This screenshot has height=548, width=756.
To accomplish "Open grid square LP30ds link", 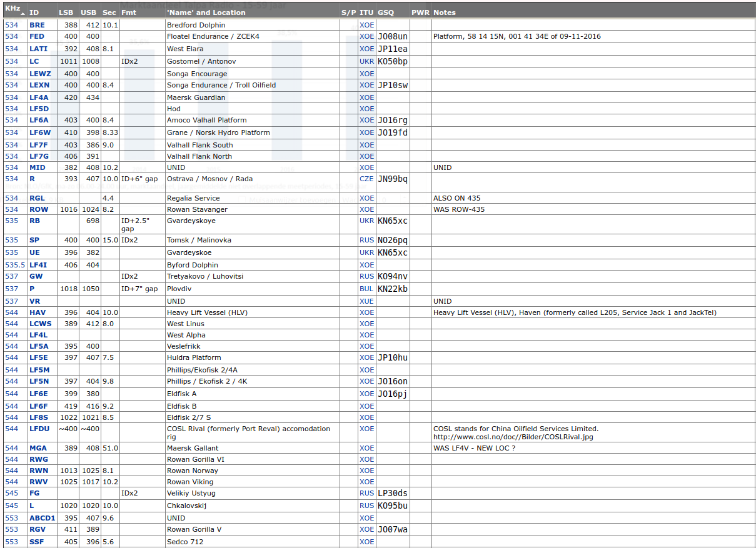I will 393,494.
